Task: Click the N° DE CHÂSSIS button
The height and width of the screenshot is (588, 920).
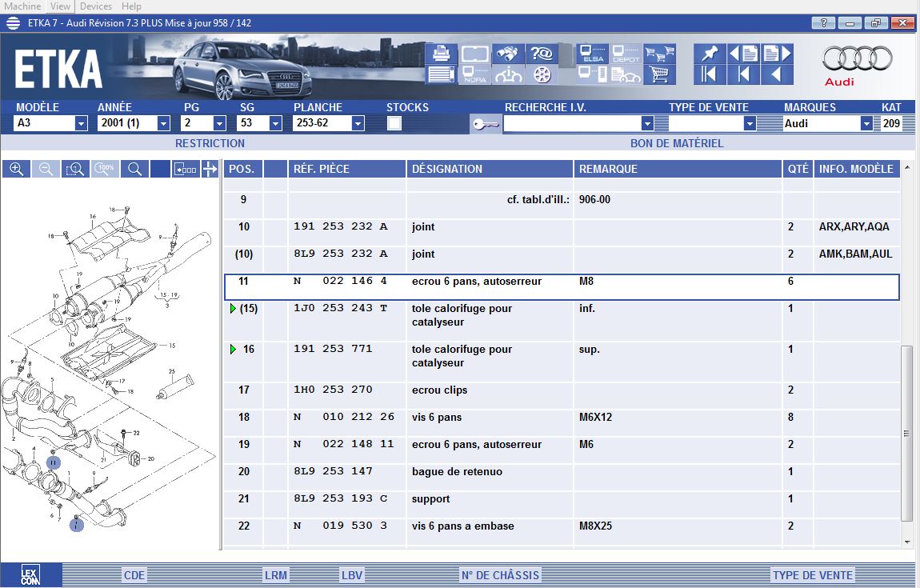Action: [x=500, y=575]
